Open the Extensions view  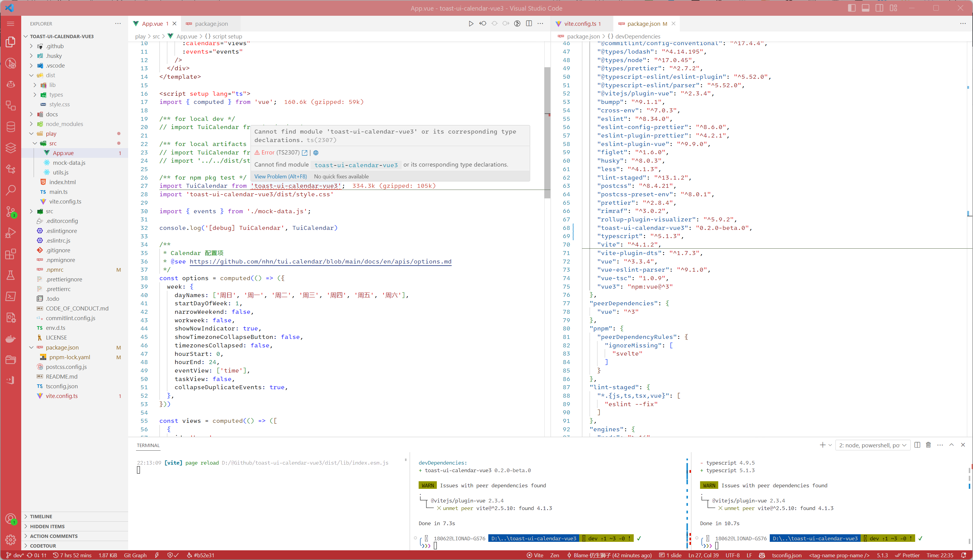click(11, 254)
